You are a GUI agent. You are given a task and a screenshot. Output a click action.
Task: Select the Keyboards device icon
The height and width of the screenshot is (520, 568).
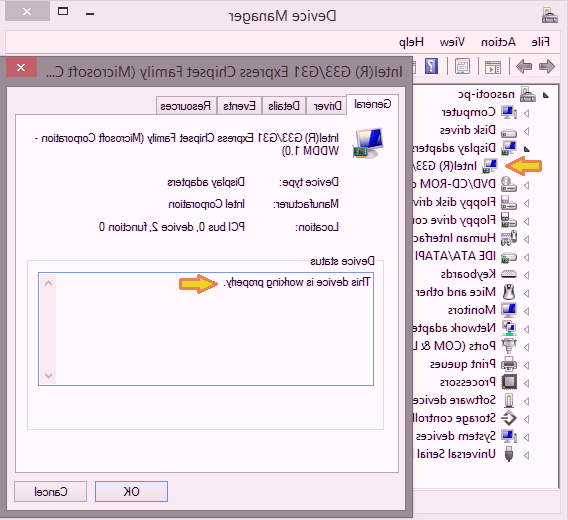509,274
